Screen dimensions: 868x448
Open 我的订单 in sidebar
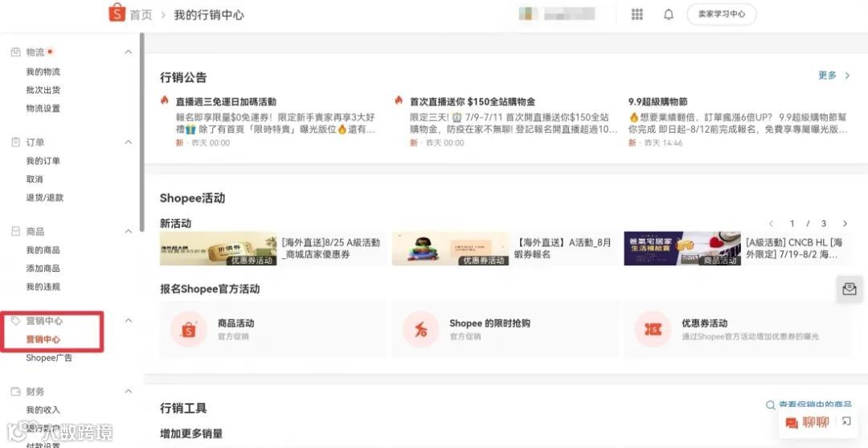click(x=43, y=161)
